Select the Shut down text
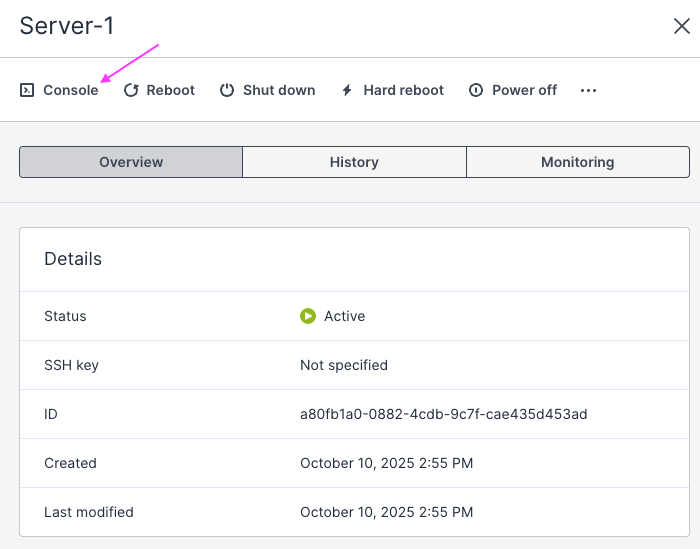Viewport: 700px width, 549px height. [279, 90]
